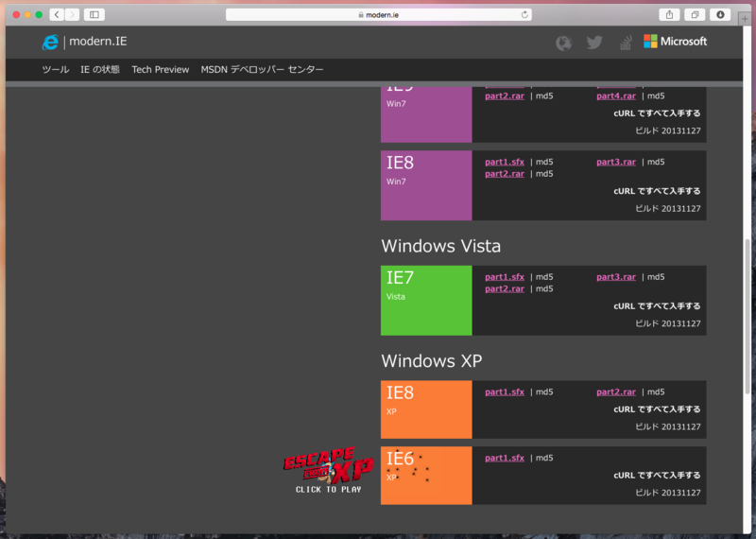
Task: Open the IE の状態 menu item
Action: (100, 69)
